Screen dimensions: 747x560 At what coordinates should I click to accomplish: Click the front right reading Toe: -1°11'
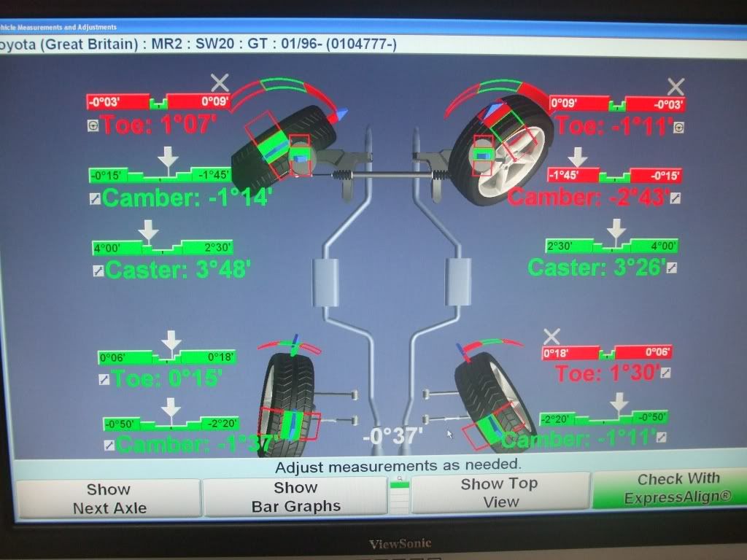coord(614,127)
